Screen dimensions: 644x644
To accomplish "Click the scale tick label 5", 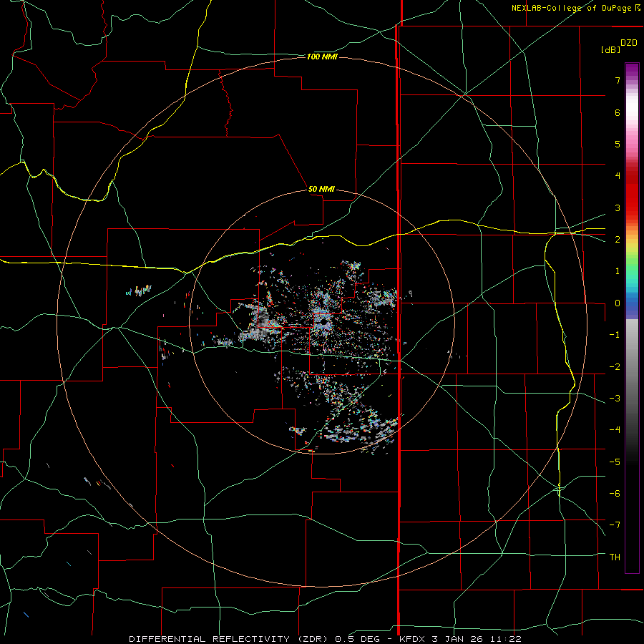I will 618,144.
